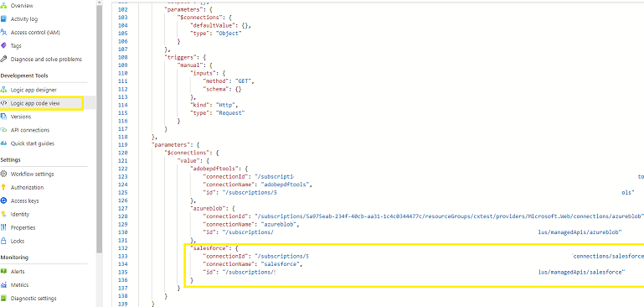The height and width of the screenshot is (307, 644).
Task: Click the Tags icon in sidebar
Action: (x=3, y=45)
